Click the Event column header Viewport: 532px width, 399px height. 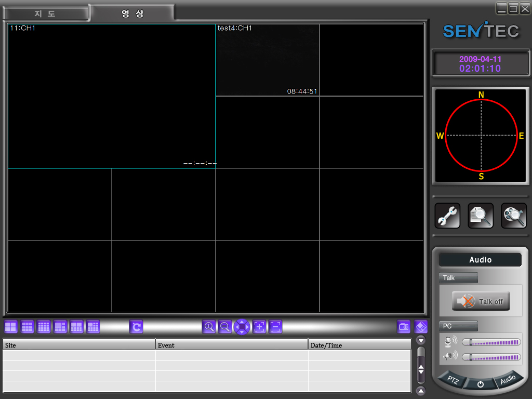point(231,345)
